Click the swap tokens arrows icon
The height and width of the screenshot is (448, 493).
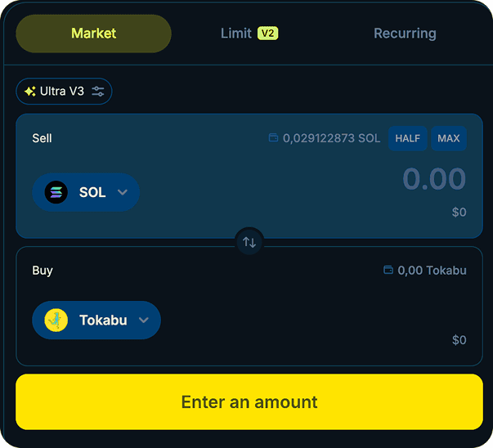(249, 242)
